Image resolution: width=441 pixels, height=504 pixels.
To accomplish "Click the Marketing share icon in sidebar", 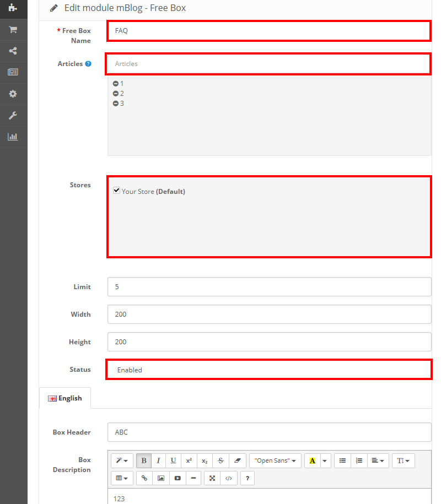I will click(12, 51).
